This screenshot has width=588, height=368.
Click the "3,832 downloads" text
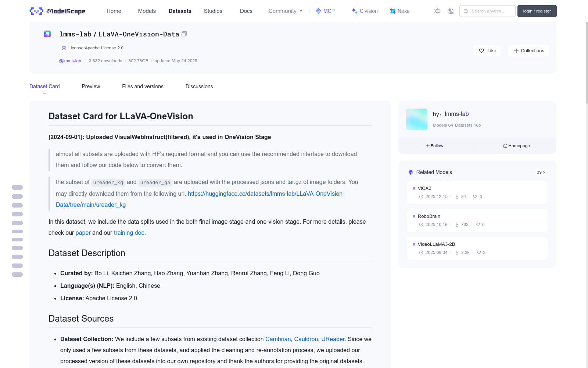click(x=105, y=61)
